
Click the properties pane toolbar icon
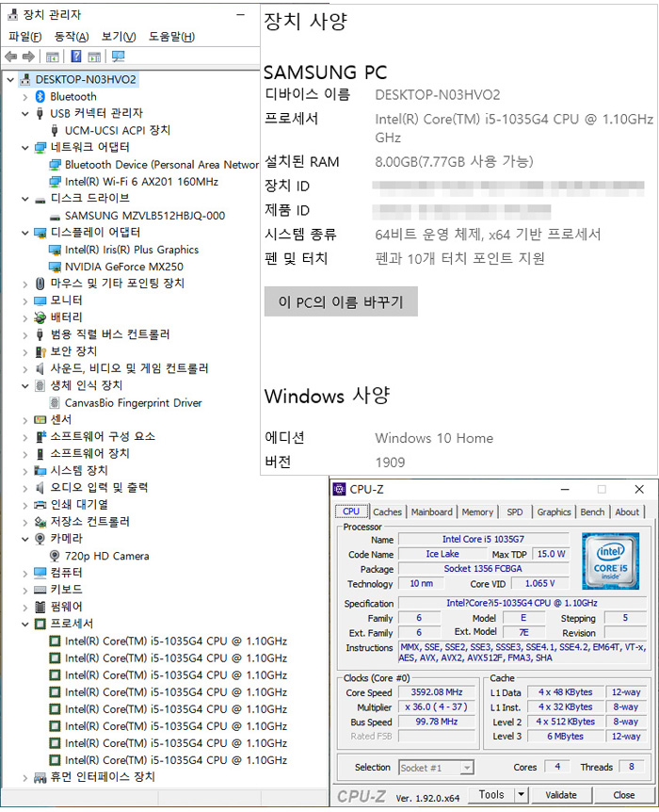[x=94, y=57]
